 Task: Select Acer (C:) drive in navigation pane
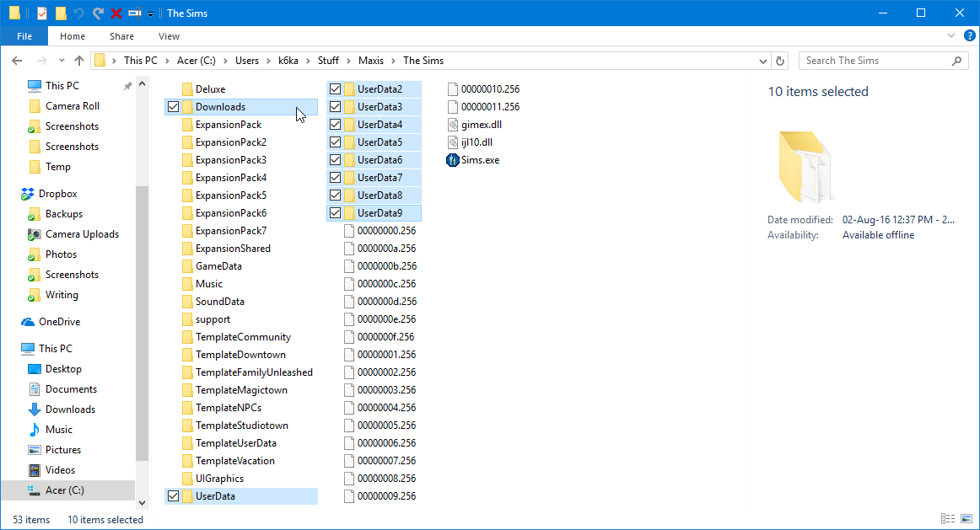point(68,490)
